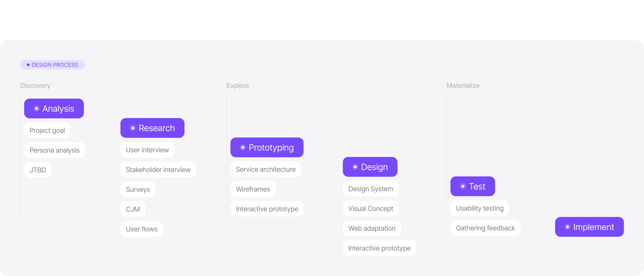The width and height of the screenshot is (644, 276).
Task: Click dot icon in Implement button
Action: coord(567,227)
